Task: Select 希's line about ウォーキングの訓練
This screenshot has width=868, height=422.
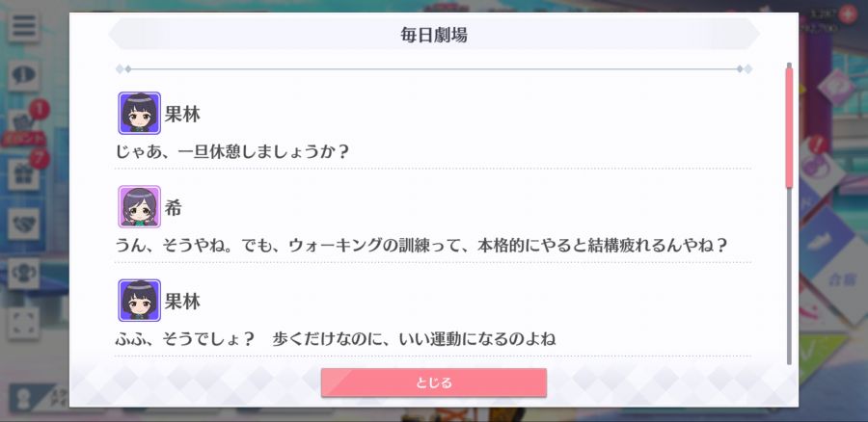Action: pyautogui.click(x=420, y=245)
